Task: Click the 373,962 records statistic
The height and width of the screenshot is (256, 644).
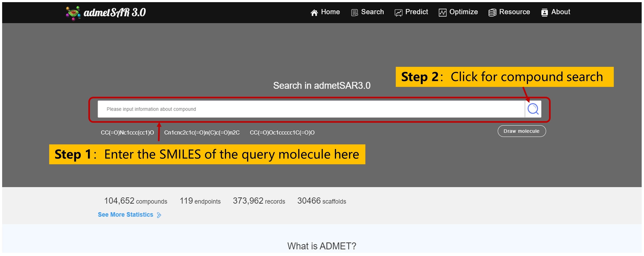Action: coord(259,201)
